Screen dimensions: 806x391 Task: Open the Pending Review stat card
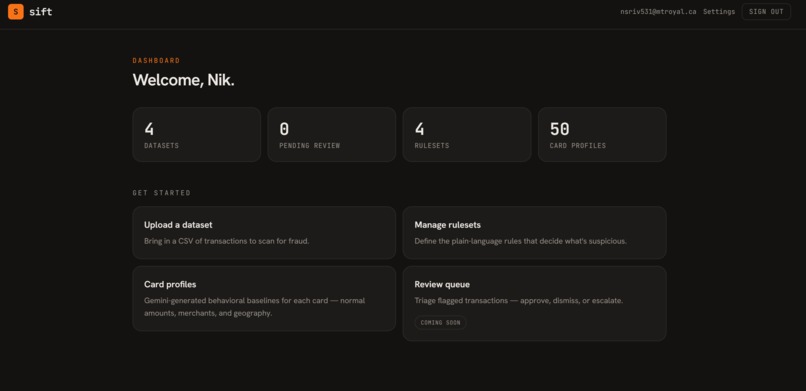(x=332, y=135)
